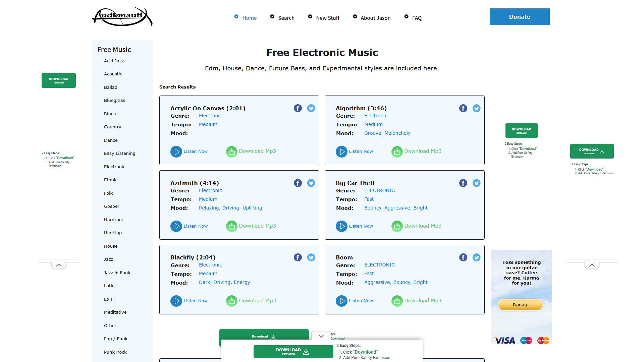This screenshot has height=362, width=644.
Task: Share Acrylic On Canvas on Facebook
Action: (x=298, y=108)
